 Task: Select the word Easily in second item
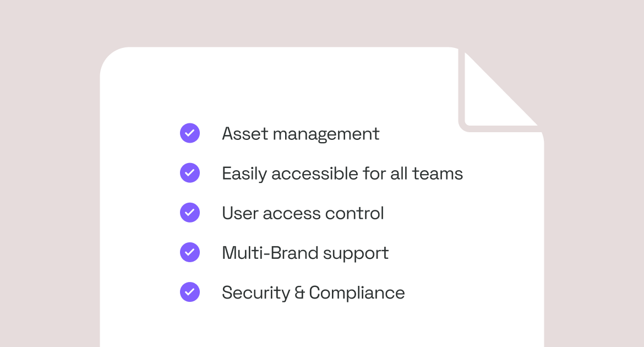(x=244, y=174)
